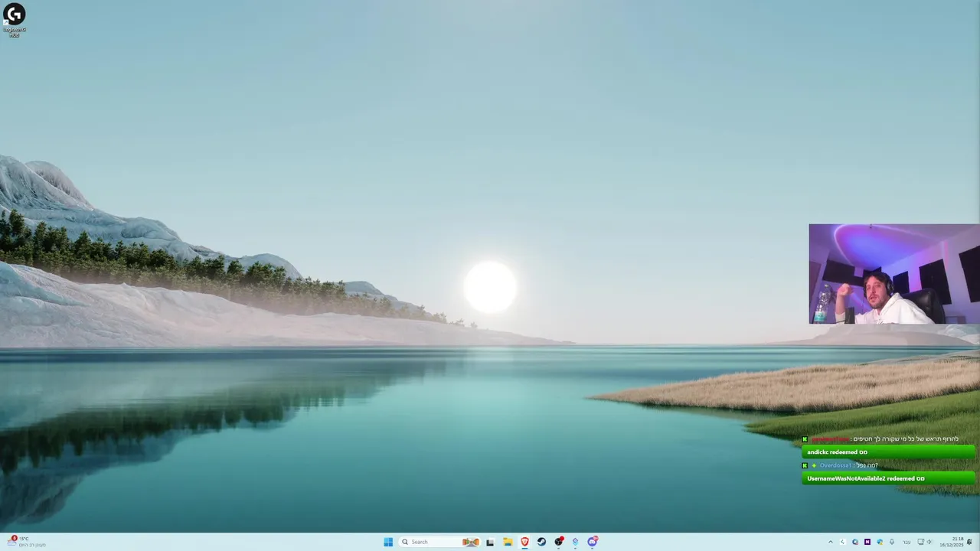Click the Logitech G HUB tray icon
This screenshot has height=551, width=980.
843,542
